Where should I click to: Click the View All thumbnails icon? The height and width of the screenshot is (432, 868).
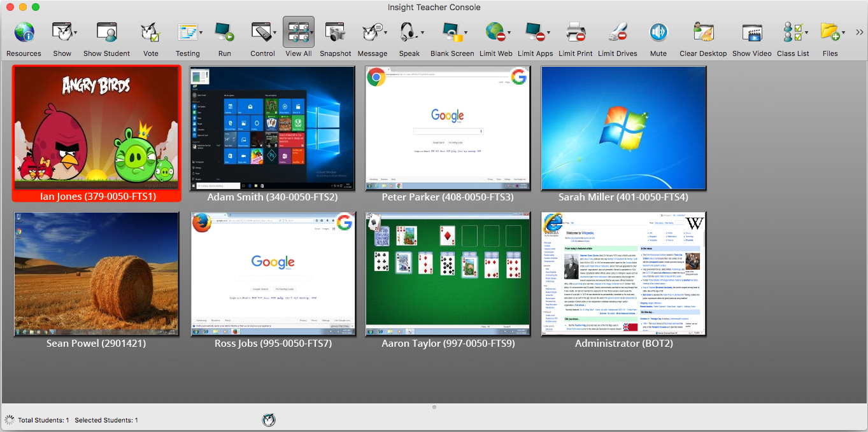pos(297,32)
